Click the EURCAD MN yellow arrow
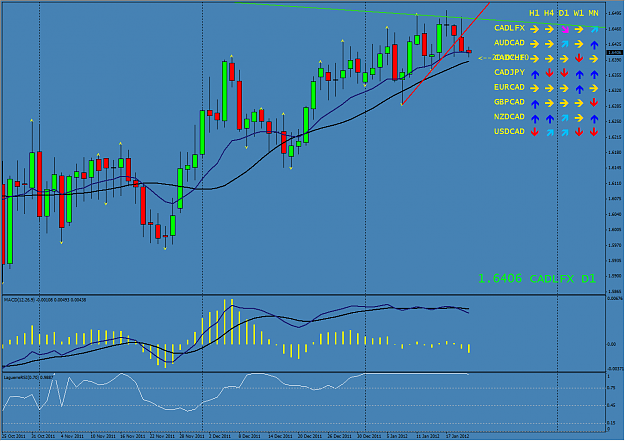 coord(594,88)
